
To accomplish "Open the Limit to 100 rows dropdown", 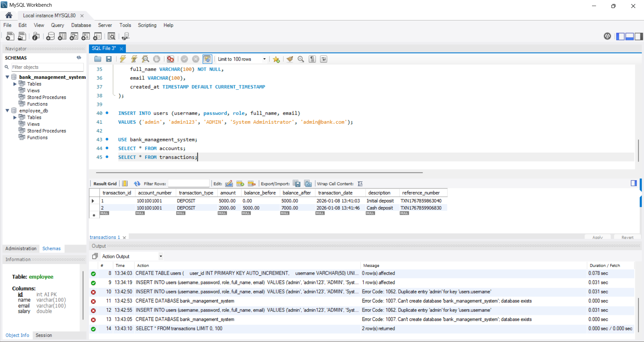I will tap(264, 59).
